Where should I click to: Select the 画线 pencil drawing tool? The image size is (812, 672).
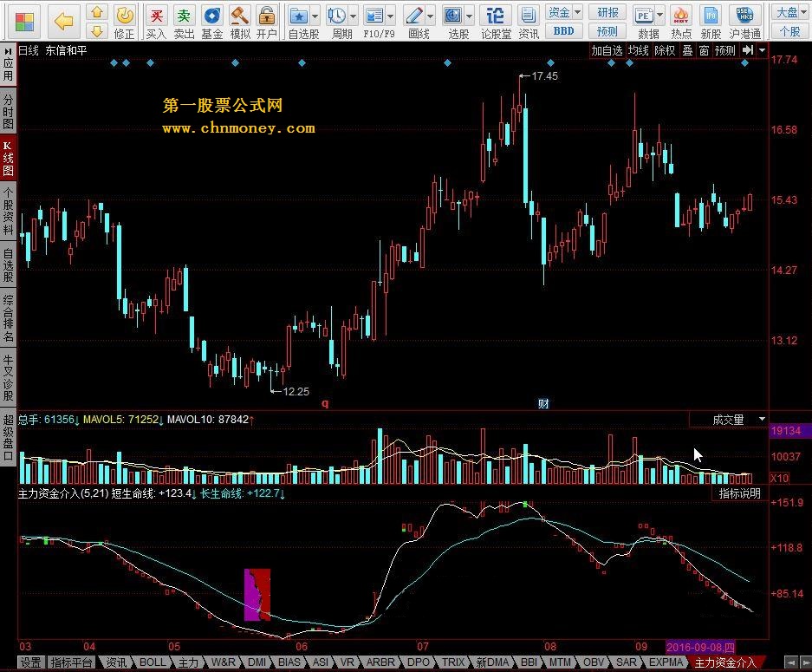coord(413,16)
